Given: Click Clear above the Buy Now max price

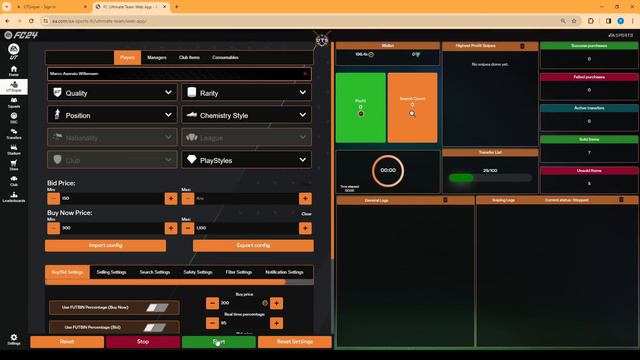Looking at the screenshot, I should click(x=306, y=214).
